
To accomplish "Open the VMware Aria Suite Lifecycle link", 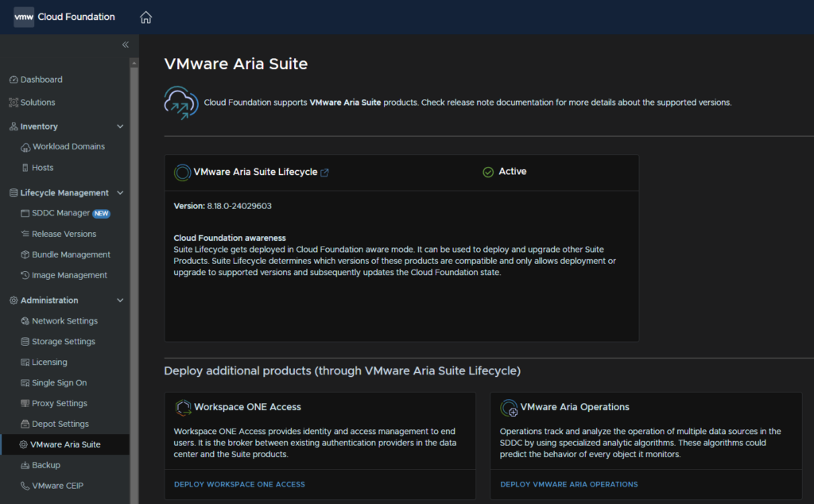I will 255,172.
